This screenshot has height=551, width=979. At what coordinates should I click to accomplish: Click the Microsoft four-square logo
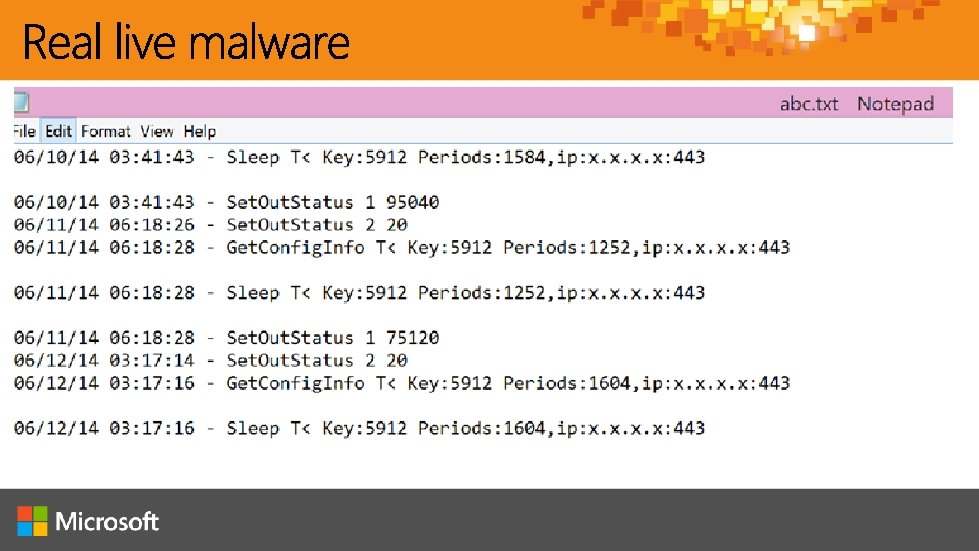(x=32, y=521)
